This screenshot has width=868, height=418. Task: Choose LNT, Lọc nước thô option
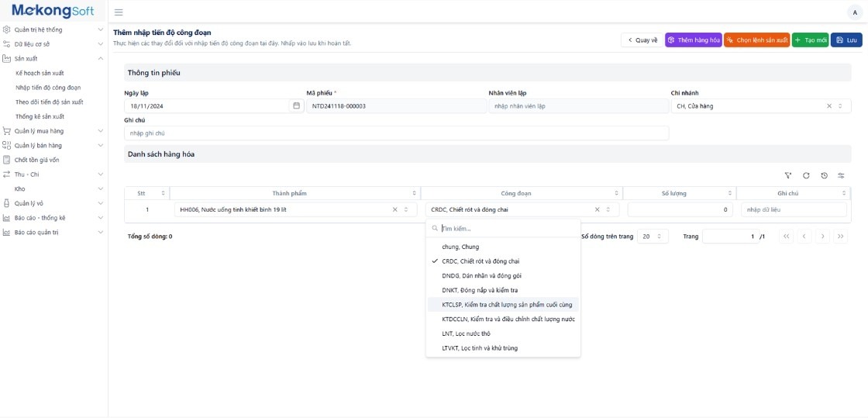[466, 333]
